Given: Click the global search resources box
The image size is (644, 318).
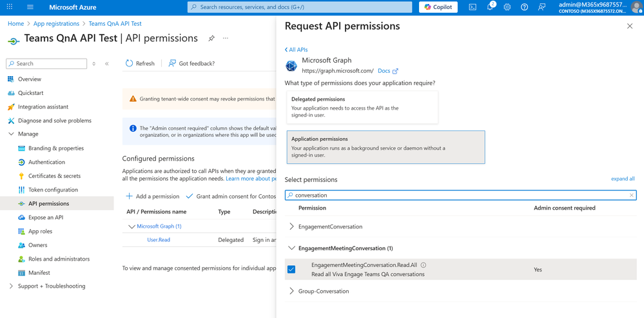Looking at the screenshot, I should tap(300, 7).
